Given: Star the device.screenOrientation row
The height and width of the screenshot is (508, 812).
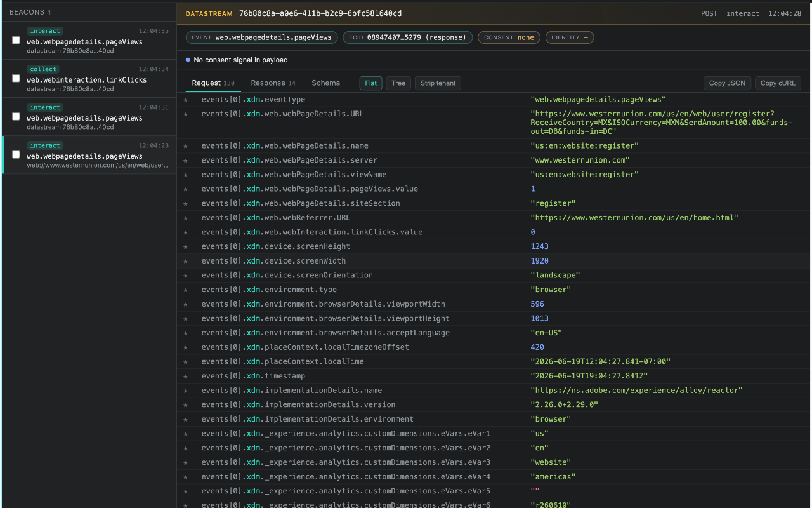Looking at the screenshot, I should (x=186, y=276).
